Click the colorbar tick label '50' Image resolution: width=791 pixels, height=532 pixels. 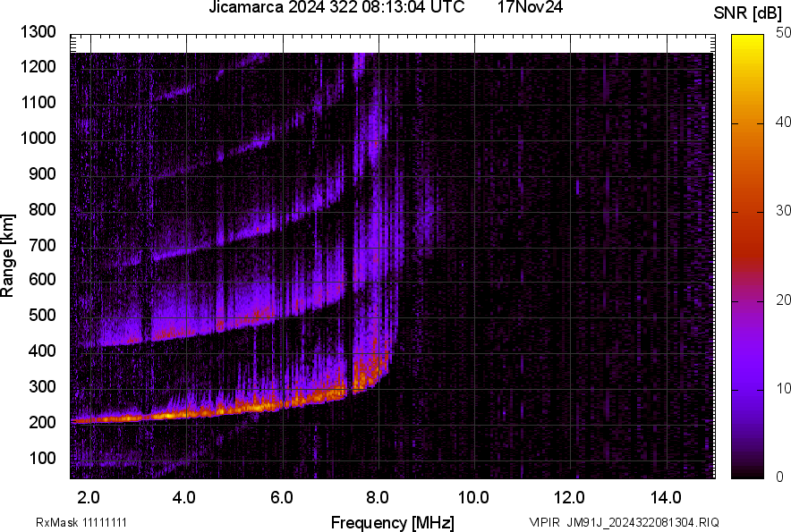(x=783, y=33)
